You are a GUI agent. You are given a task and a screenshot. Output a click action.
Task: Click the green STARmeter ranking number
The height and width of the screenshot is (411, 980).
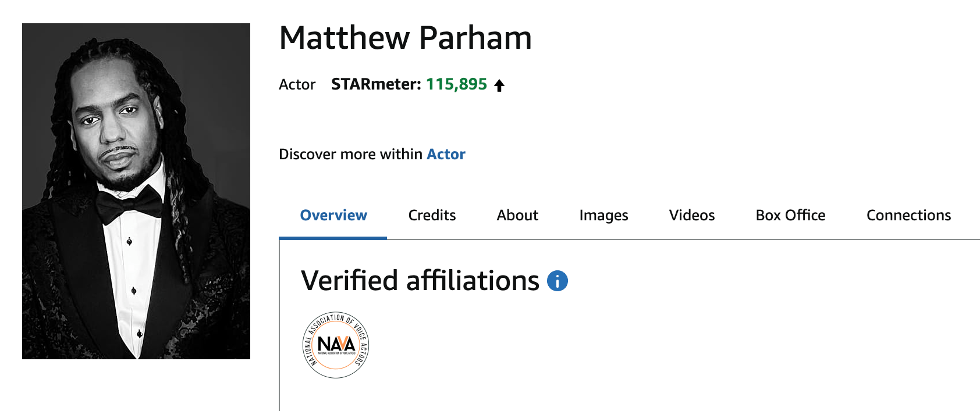click(456, 84)
